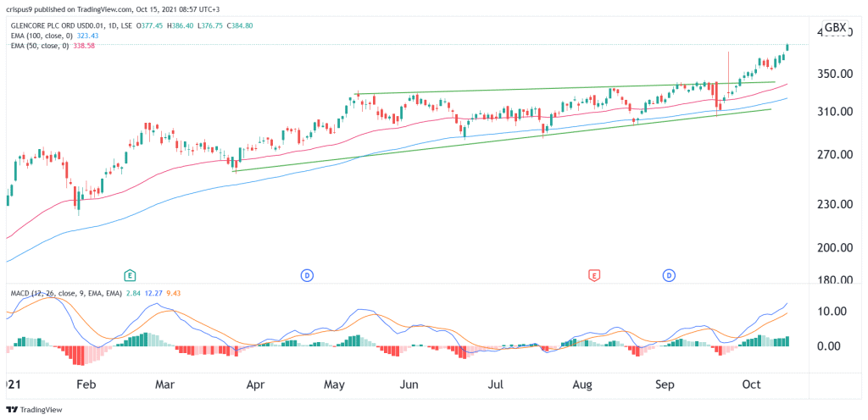Click the green earnings E marker in February

[x=130, y=274]
